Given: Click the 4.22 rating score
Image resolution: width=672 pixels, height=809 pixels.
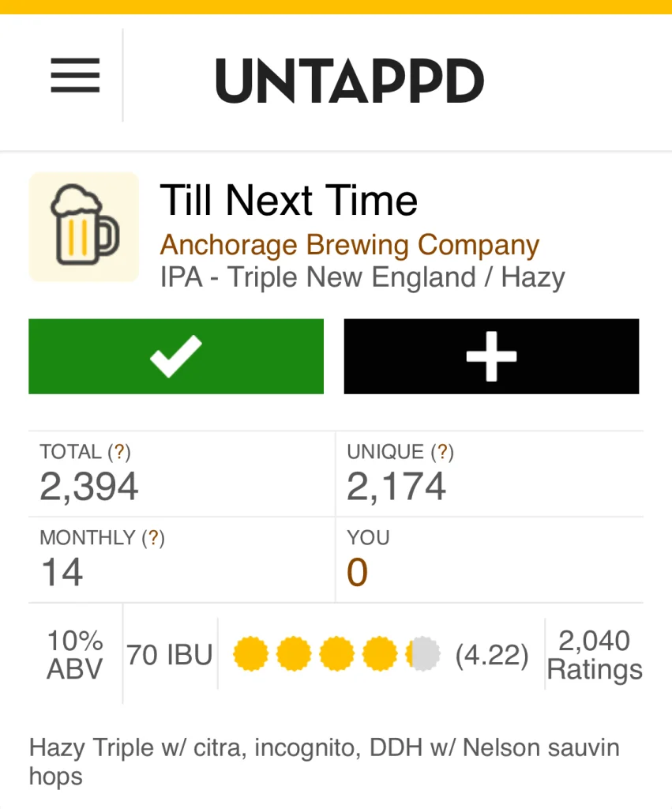Looking at the screenshot, I should tap(492, 656).
